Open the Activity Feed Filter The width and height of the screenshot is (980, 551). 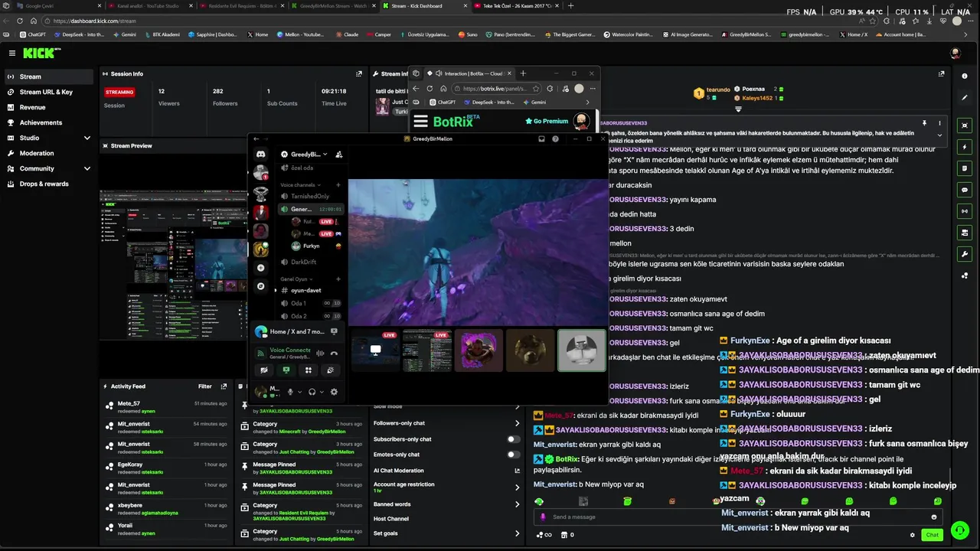coord(204,386)
